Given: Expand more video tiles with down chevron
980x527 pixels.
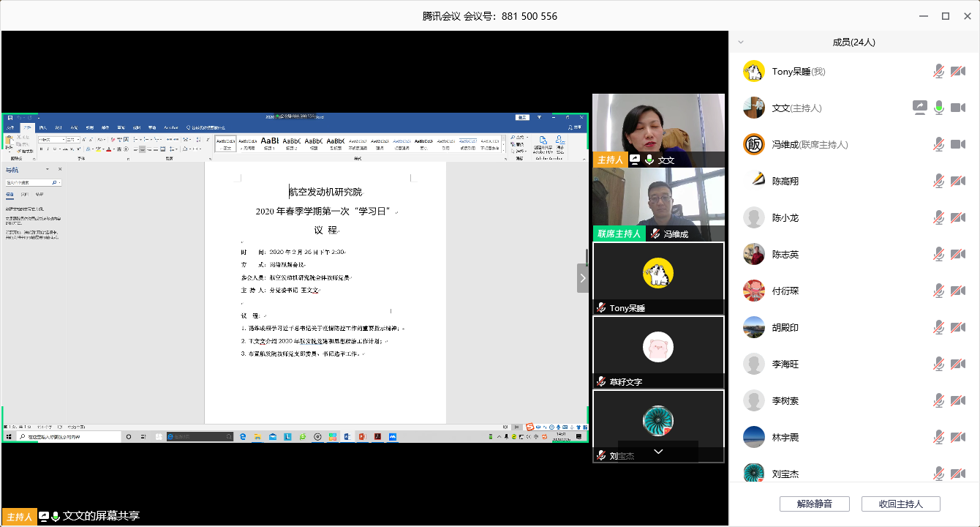Looking at the screenshot, I should 658,452.
